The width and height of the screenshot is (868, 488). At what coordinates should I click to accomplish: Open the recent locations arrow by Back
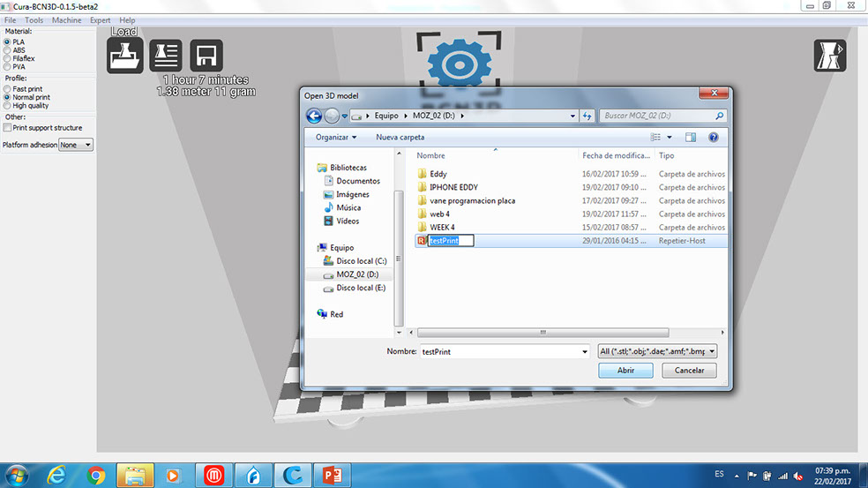(x=344, y=116)
